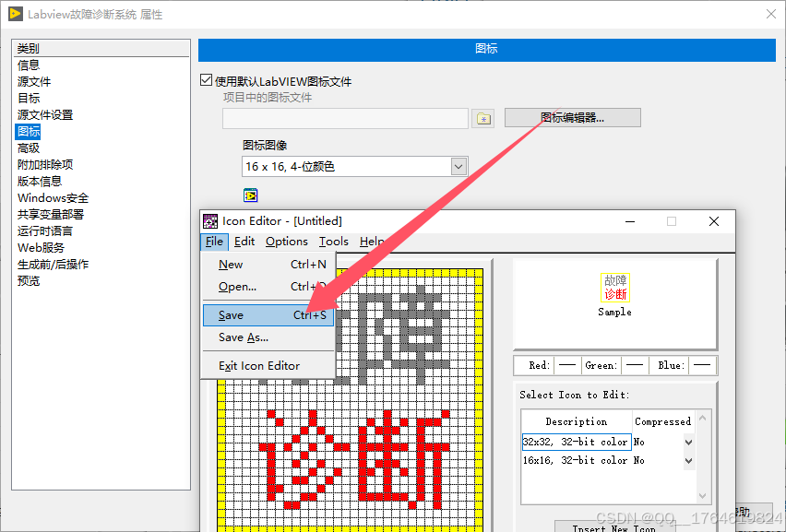This screenshot has height=532, width=786.
Task: Select 共享变量部署 category in the list
Action: tap(51, 215)
